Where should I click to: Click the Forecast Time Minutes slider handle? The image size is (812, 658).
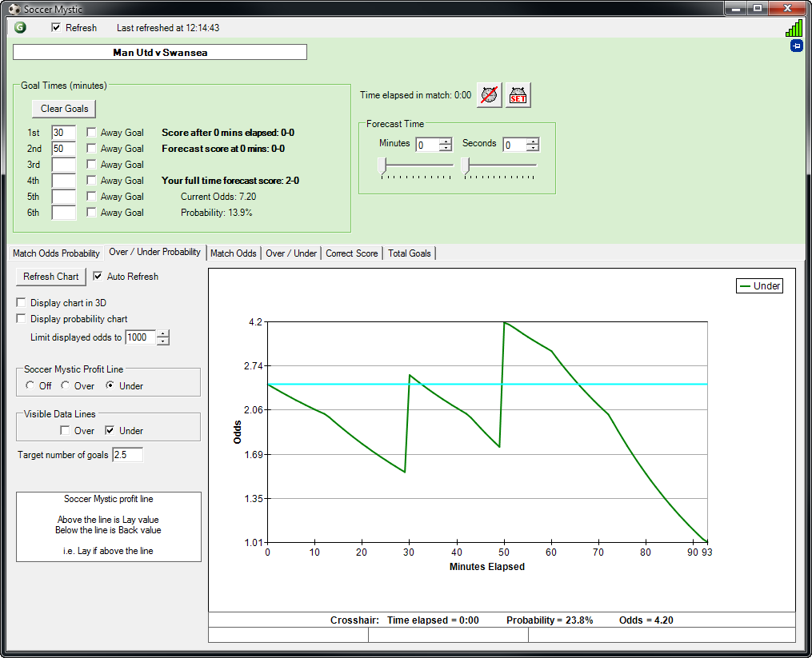pos(383,165)
